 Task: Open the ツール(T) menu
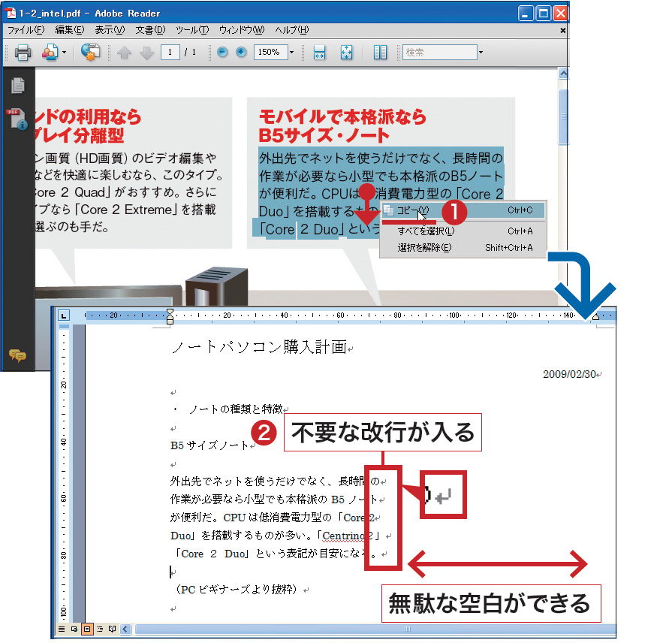point(192,30)
